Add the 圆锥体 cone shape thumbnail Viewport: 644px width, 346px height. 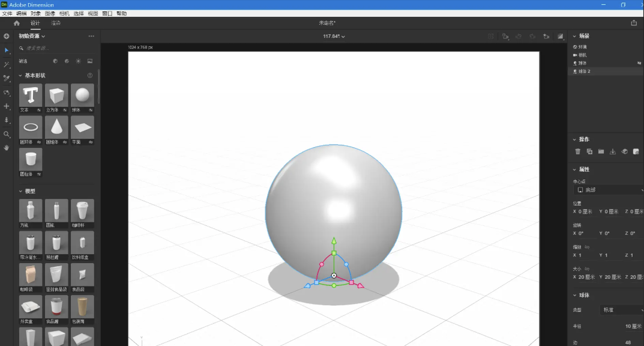tap(56, 127)
